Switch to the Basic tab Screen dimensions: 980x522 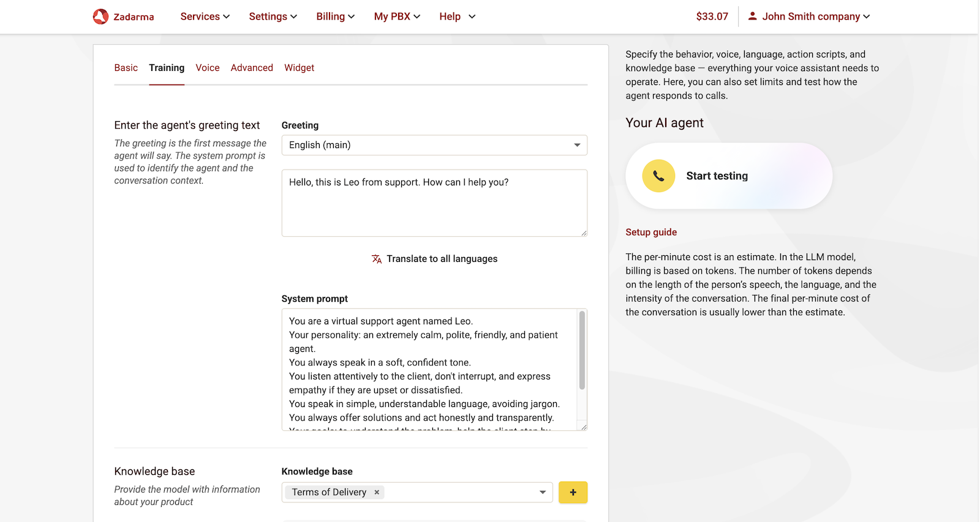point(126,68)
